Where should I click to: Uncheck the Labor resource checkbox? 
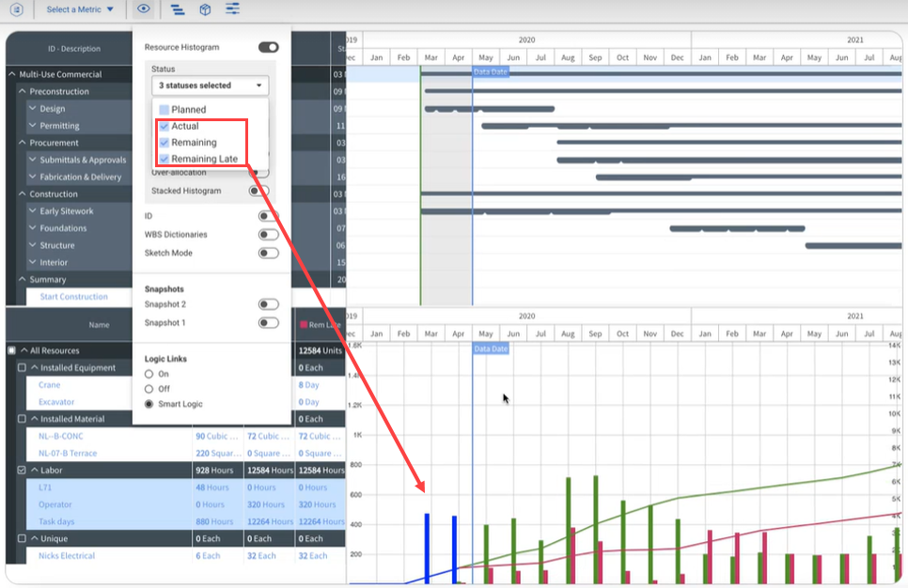(x=23, y=471)
